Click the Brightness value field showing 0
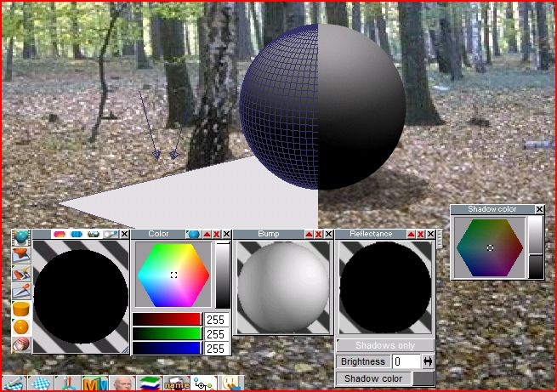This screenshot has width=557, height=392. pos(406,361)
